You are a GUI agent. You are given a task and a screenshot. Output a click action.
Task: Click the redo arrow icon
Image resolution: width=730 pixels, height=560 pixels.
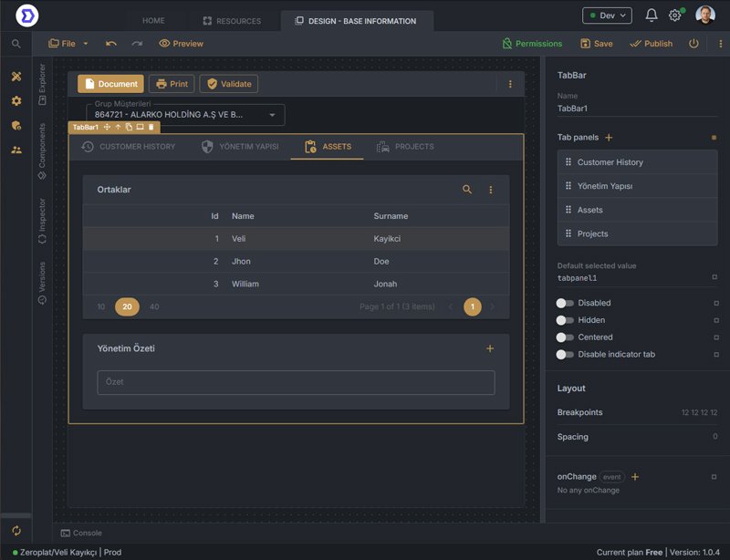tap(137, 43)
